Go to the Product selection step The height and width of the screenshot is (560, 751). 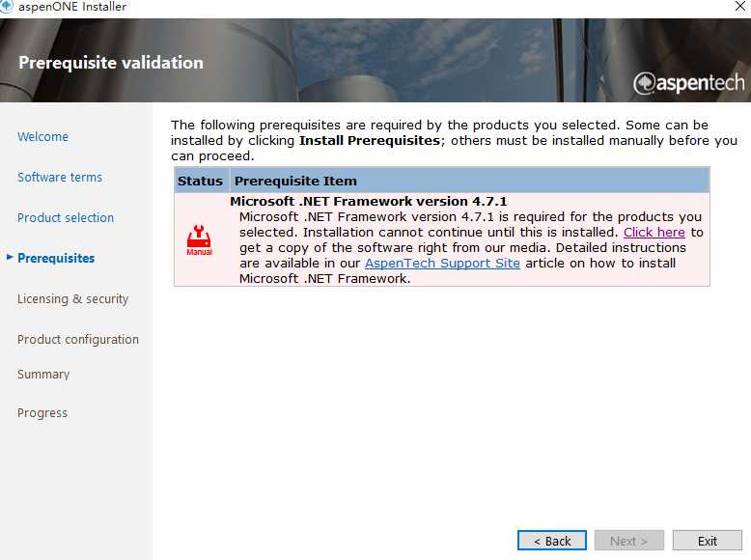pos(66,217)
